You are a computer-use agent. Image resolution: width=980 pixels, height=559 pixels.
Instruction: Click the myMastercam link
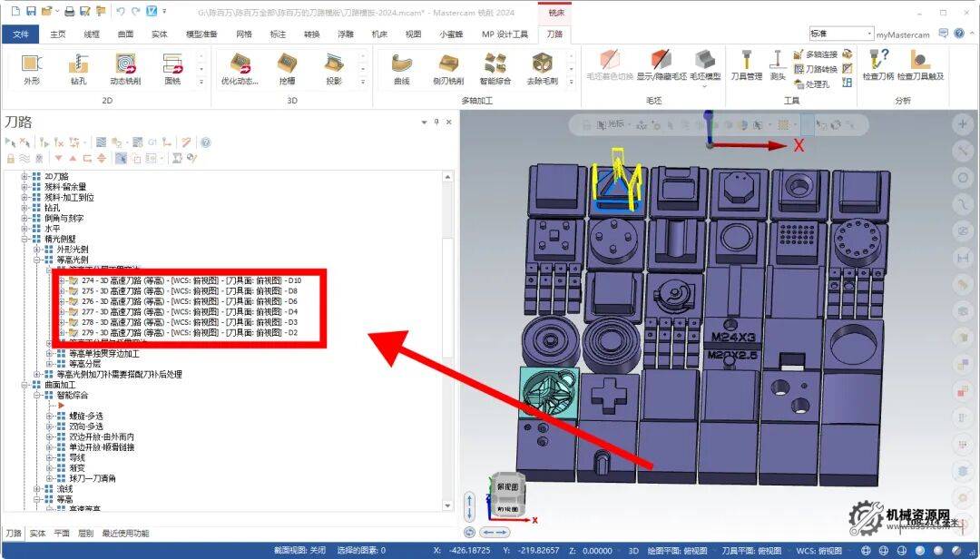click(x=903, y=34)
